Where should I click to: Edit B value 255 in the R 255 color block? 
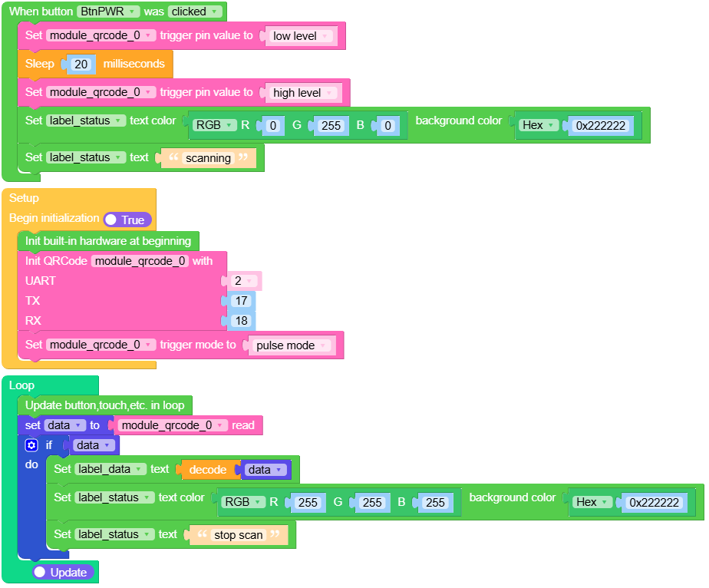point(435,503)
